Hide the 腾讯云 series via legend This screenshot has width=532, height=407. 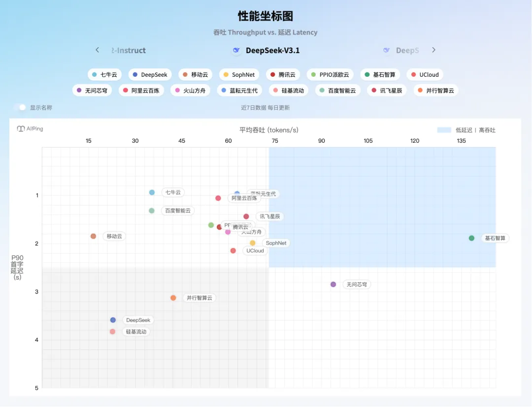[283, 75]
